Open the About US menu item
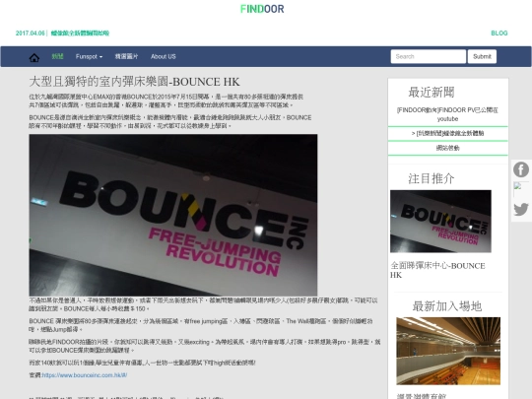This screenshot has height=399, width=532. tap(164, 57)
